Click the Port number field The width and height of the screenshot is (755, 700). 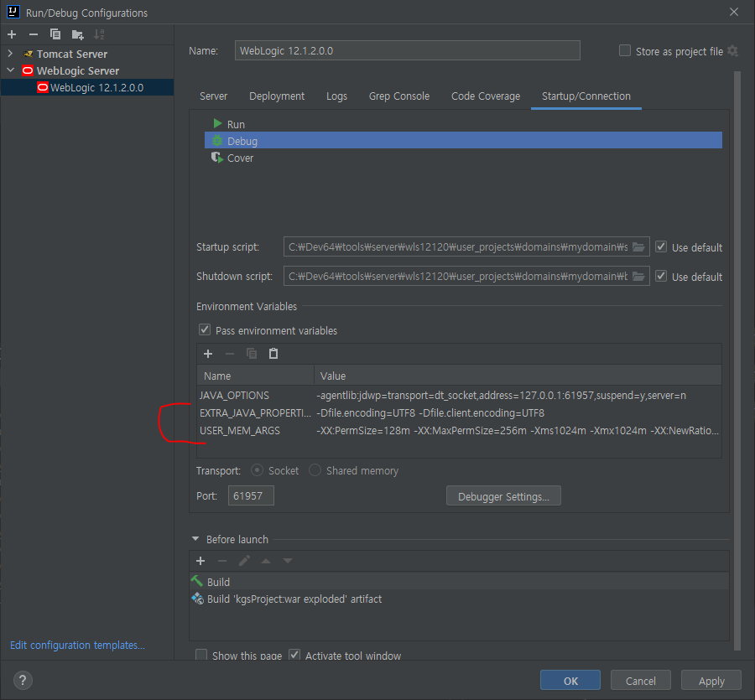point(251,495)
